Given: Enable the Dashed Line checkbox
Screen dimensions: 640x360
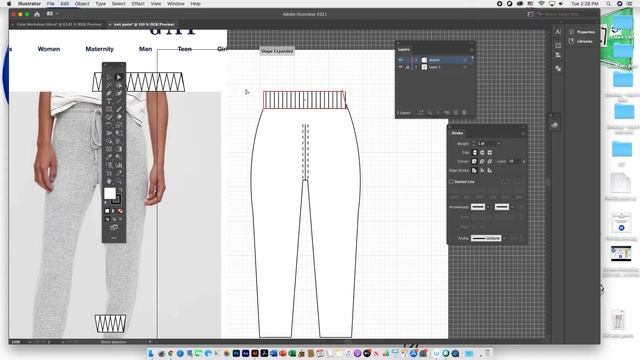Looking at the screenshot, I should (451, 182).
